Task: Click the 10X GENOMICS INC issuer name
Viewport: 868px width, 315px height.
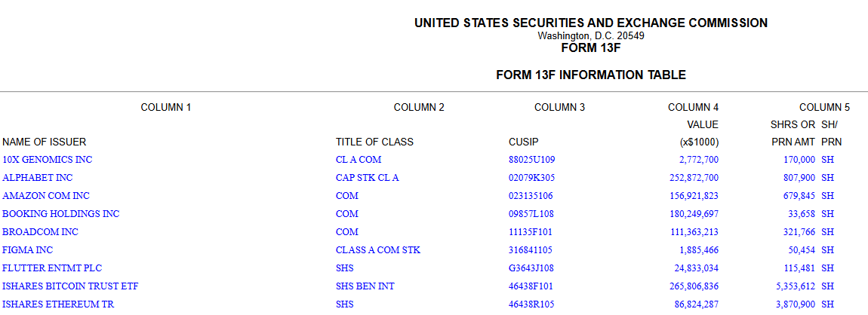Action: 47,160
